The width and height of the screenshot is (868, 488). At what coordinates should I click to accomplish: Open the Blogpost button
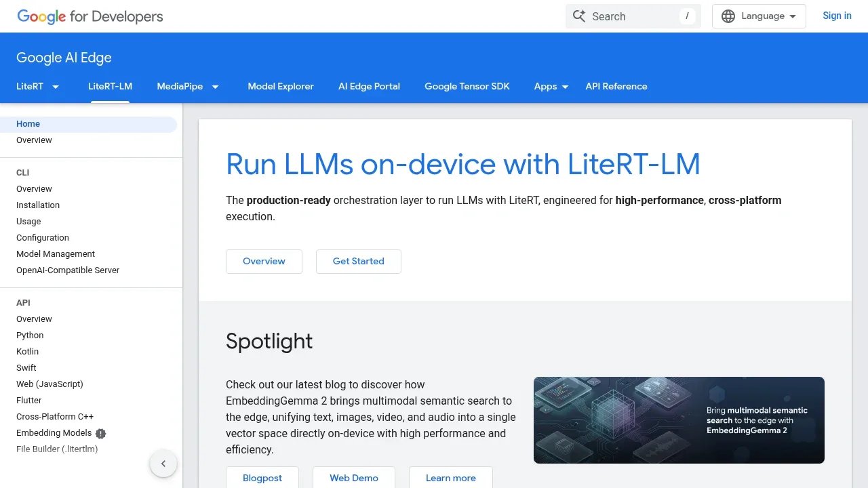click(x=262, y=477)
